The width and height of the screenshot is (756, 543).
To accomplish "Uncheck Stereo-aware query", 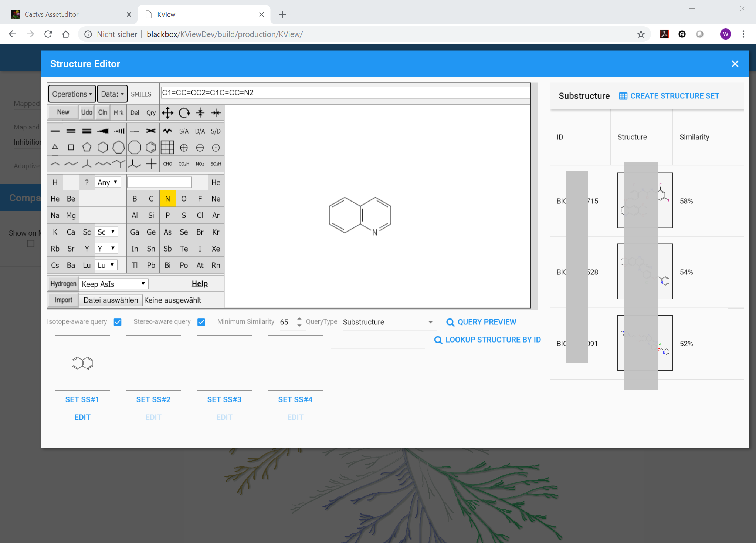I will tap(201, 322).
